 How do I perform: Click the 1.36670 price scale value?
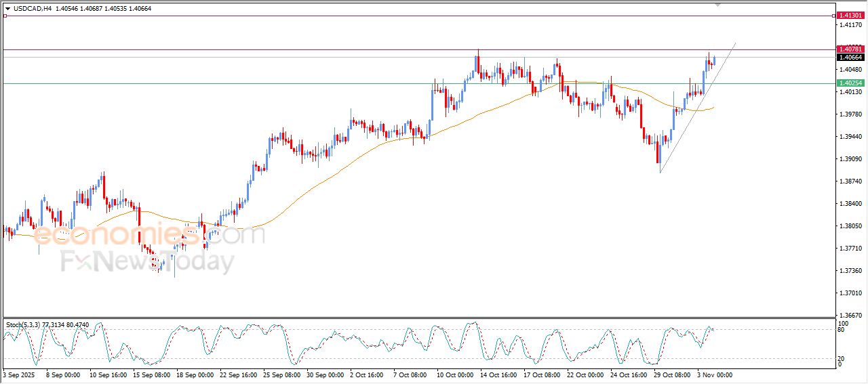850,316
